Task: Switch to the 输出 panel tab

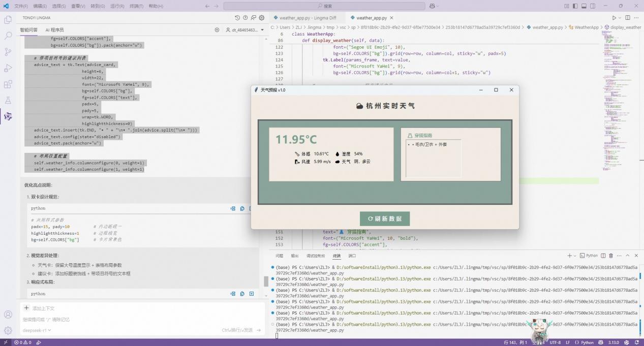Action: tap(295, 256)
